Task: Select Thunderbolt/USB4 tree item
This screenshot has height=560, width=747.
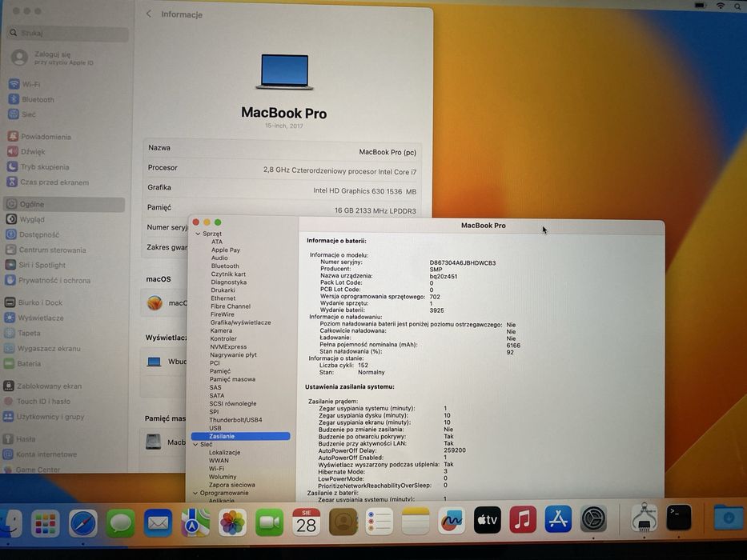Action: (235, 420)
